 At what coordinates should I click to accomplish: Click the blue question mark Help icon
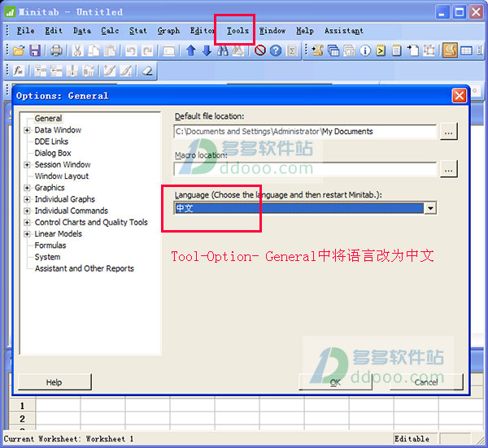[276, 50]
